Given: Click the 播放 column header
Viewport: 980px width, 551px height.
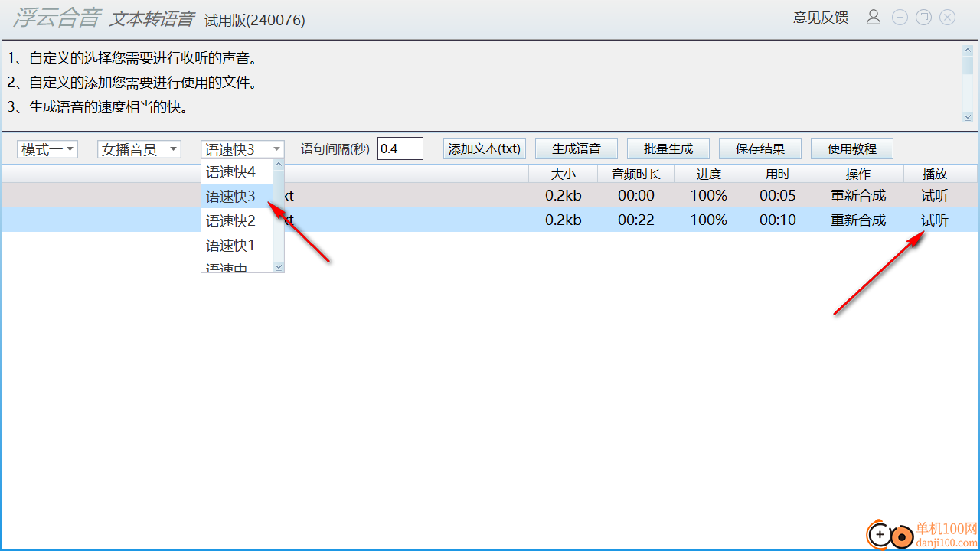Looking at the screenshot, I should coord(935,174).
